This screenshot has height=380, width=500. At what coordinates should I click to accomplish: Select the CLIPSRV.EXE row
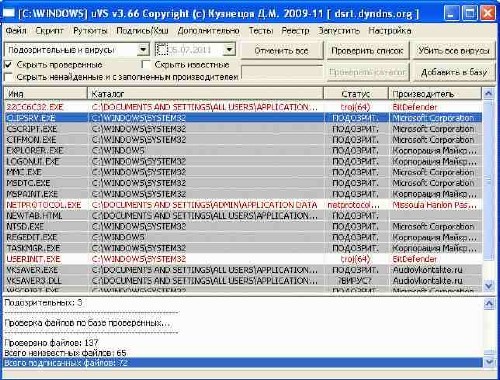pos(243,118)
